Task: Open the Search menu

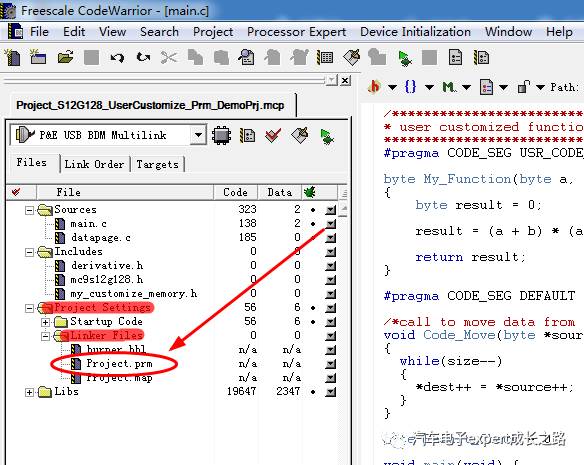Action: tap(159, 32)
